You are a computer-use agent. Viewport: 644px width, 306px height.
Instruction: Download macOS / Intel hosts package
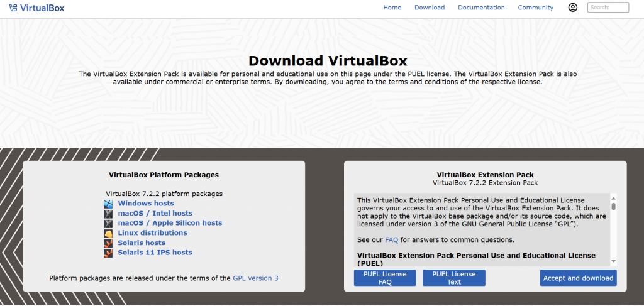pyautogui.click(x=155, y=213)
